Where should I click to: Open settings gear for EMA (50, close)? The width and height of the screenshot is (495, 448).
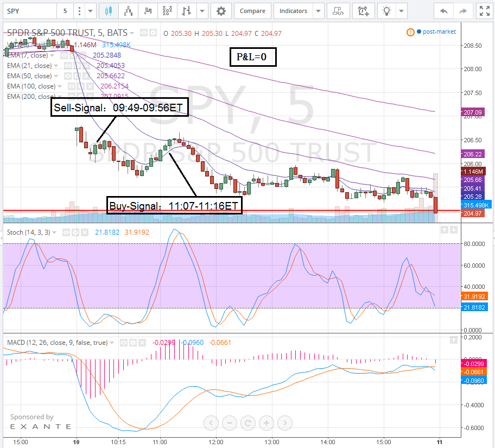pyautogui.click(x=77, y=76)
